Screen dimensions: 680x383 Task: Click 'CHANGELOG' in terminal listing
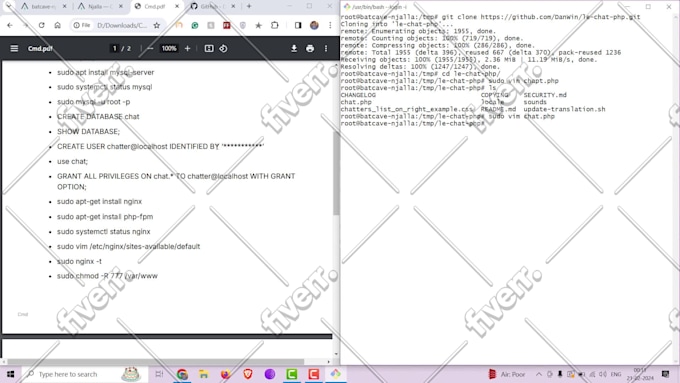pos(358,95)
